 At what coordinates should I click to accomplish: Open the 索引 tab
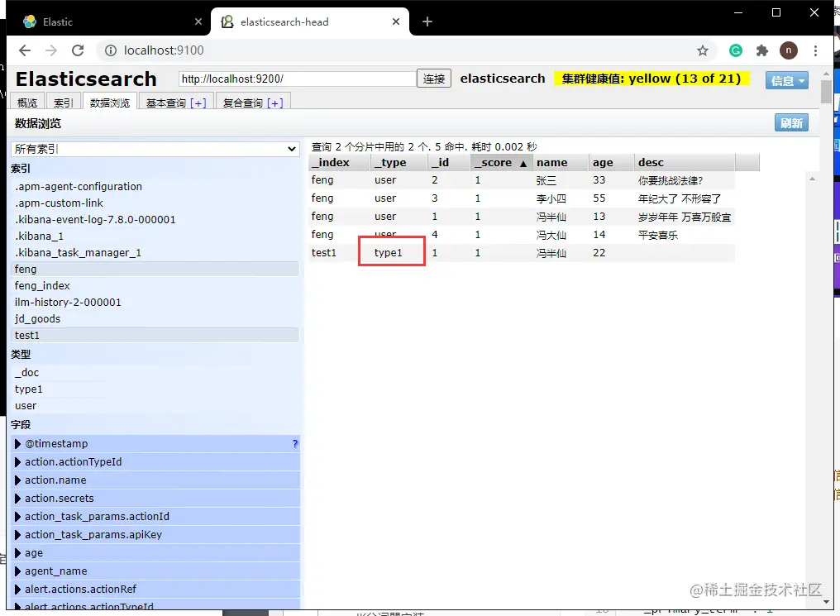(x=63, y=103)
